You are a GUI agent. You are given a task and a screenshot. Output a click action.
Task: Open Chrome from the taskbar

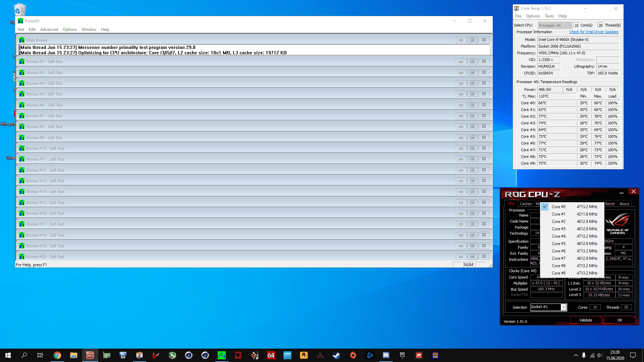[57, 355]
